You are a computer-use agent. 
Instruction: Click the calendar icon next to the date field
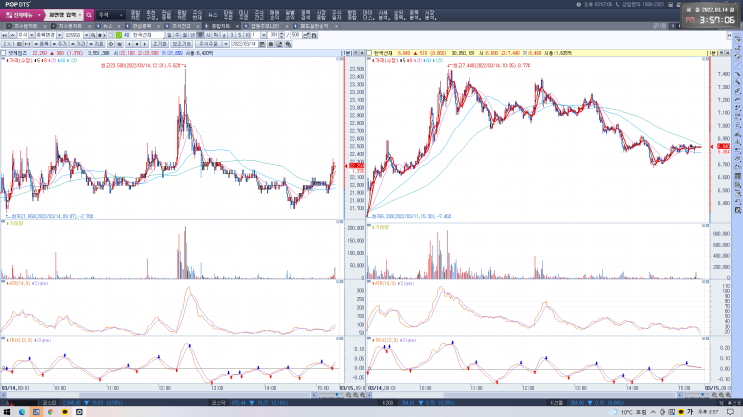pyautogui.click(x=262, y=44)
